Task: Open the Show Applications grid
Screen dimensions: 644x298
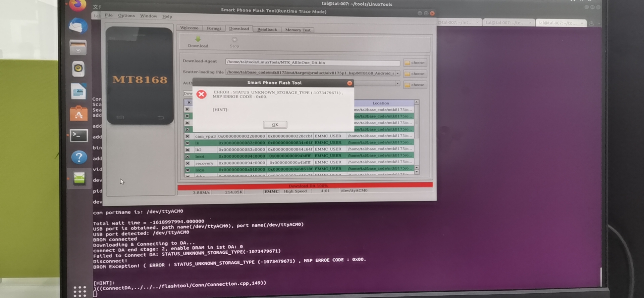Action: click(80, 291)
